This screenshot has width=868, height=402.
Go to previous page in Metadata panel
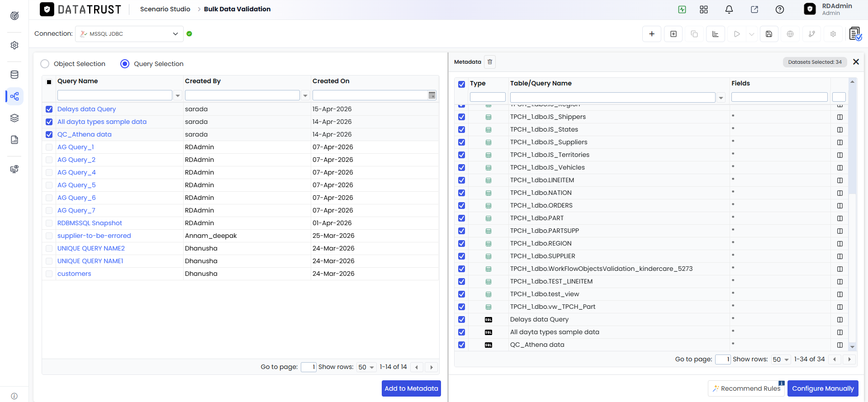835,359
